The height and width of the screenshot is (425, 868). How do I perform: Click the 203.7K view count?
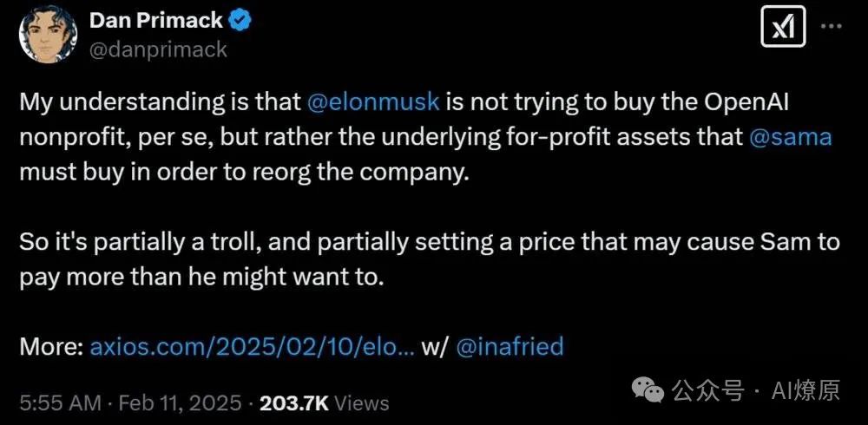coord(294,402)
